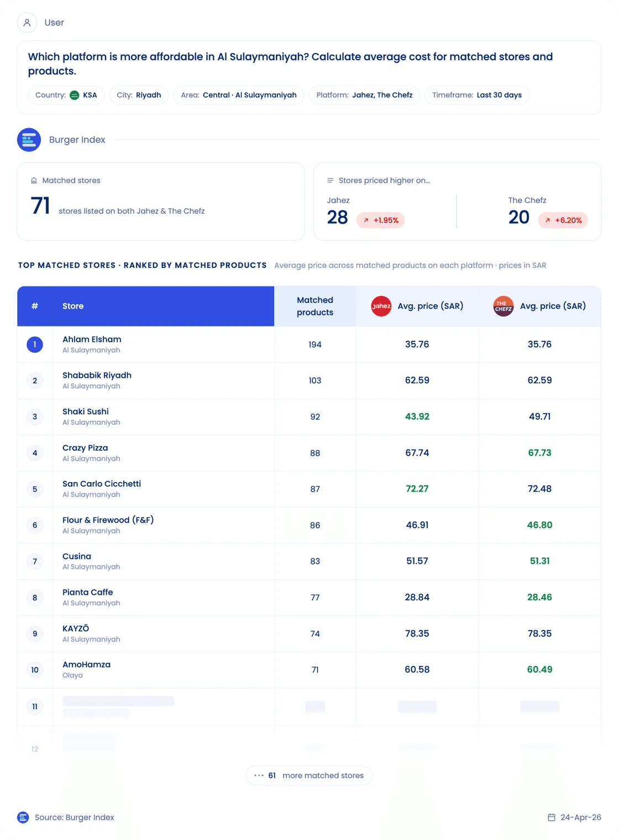Screen dimensions: 619x840
Task: Click Shaki Sushi Chefz price 49.71
Action: (540, 417)
